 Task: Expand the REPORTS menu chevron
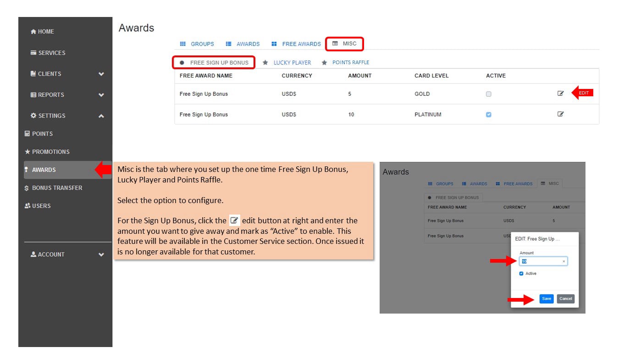click(x=101, y=95)
